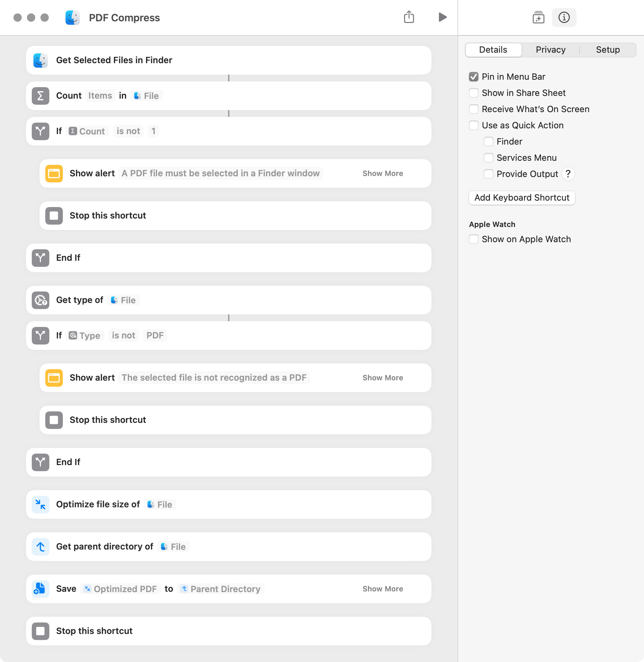Image resolution: width=644 pixels, height=662 pixels.
Task: Click the compress arrows icon on Optimize action
Action: click(41, 505)
